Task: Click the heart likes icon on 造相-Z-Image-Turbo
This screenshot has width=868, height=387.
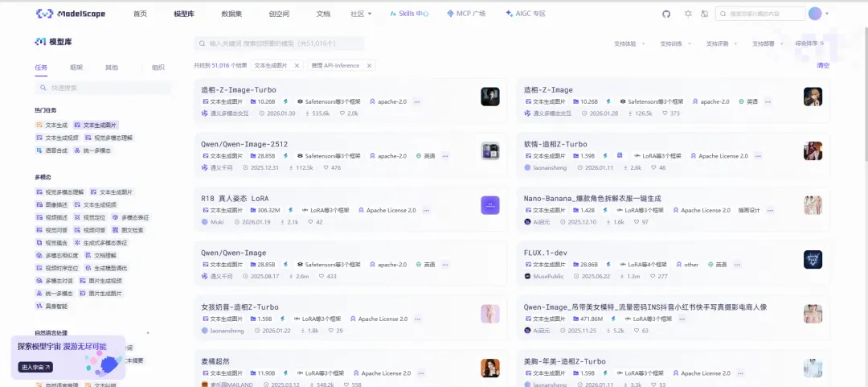Action: (x=342, y=113)
